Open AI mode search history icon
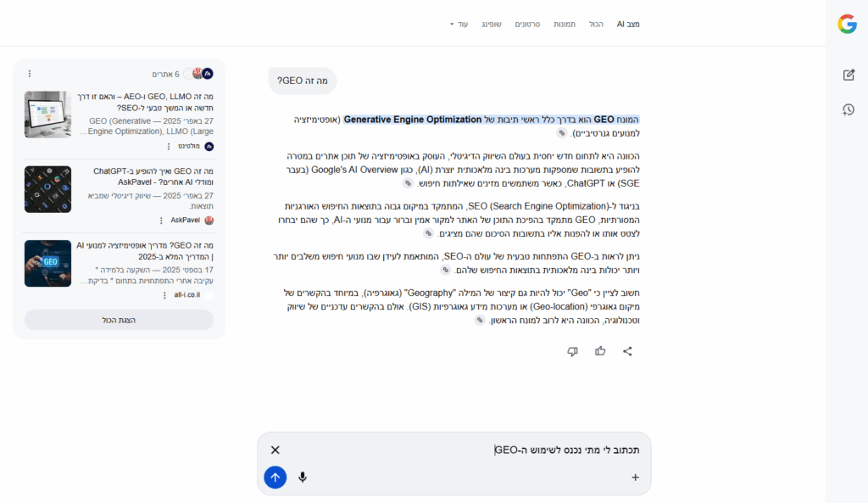Viewport: 868px width, 503px height. click(848, 109)
